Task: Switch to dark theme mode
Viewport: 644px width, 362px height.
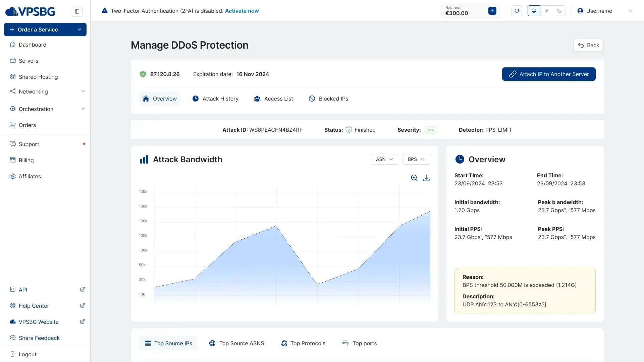Action: 559,11
